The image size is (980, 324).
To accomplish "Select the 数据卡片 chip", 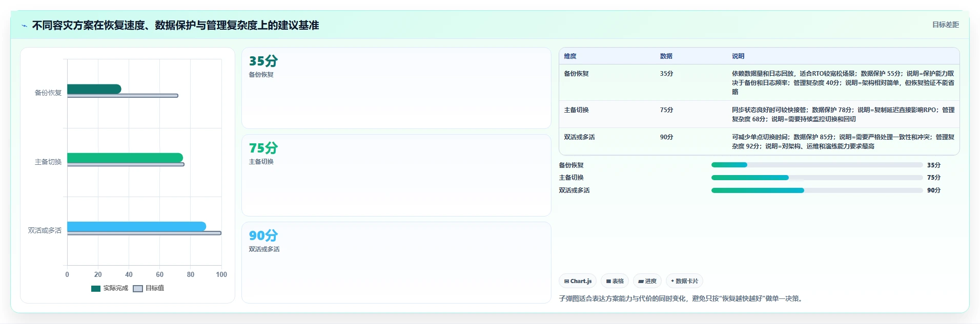I will [684, 281].
